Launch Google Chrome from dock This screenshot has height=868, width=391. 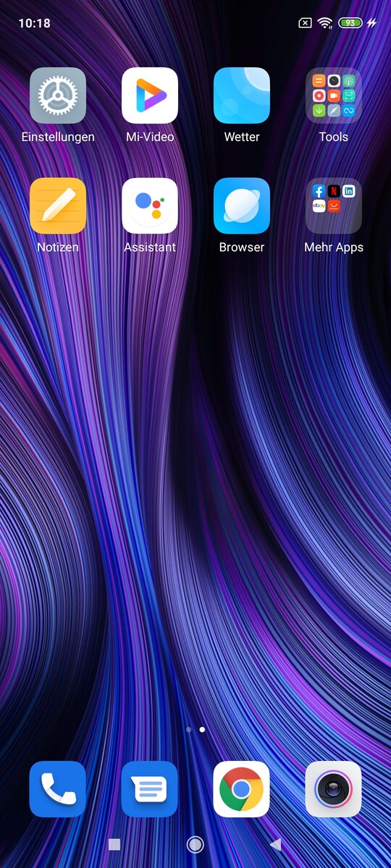pyautogui.click(x=242, y=789)
